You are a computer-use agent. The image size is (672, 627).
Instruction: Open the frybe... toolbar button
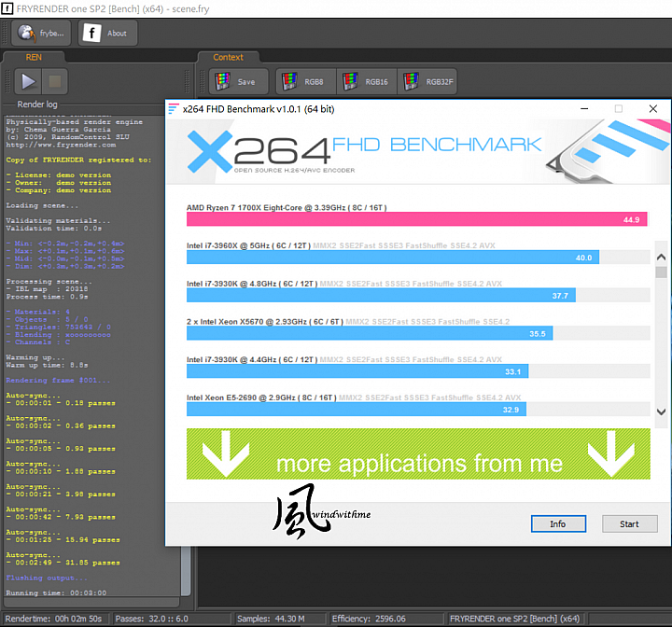pos(41,33)
